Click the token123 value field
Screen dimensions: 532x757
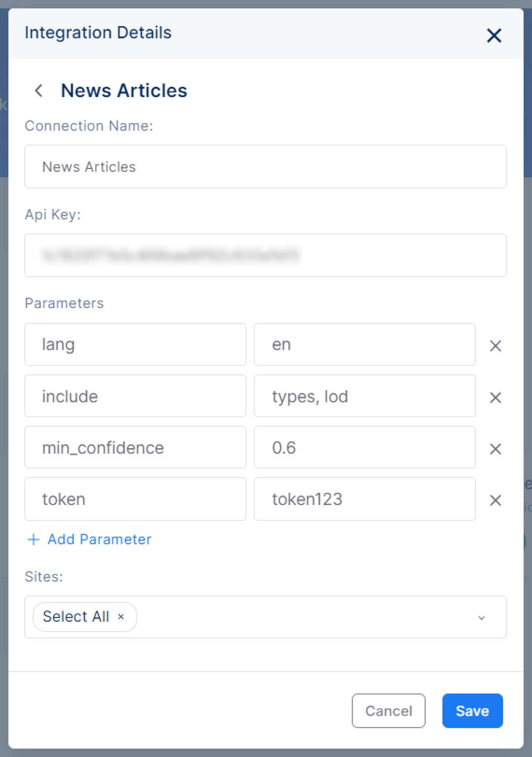click(365, 499)
